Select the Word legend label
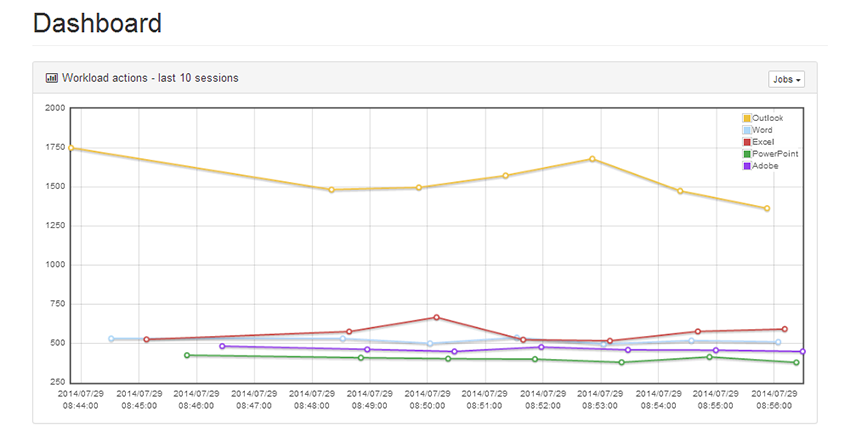 pos(762,130)
